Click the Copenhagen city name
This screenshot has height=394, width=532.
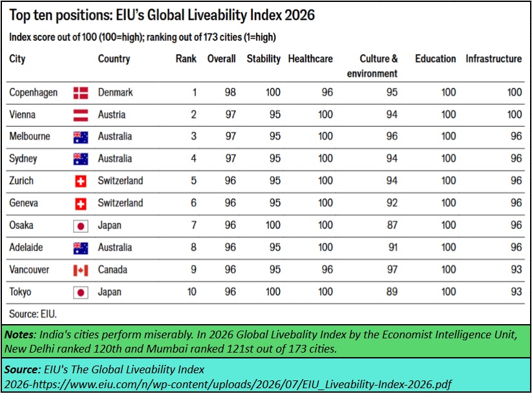[33, 93]
